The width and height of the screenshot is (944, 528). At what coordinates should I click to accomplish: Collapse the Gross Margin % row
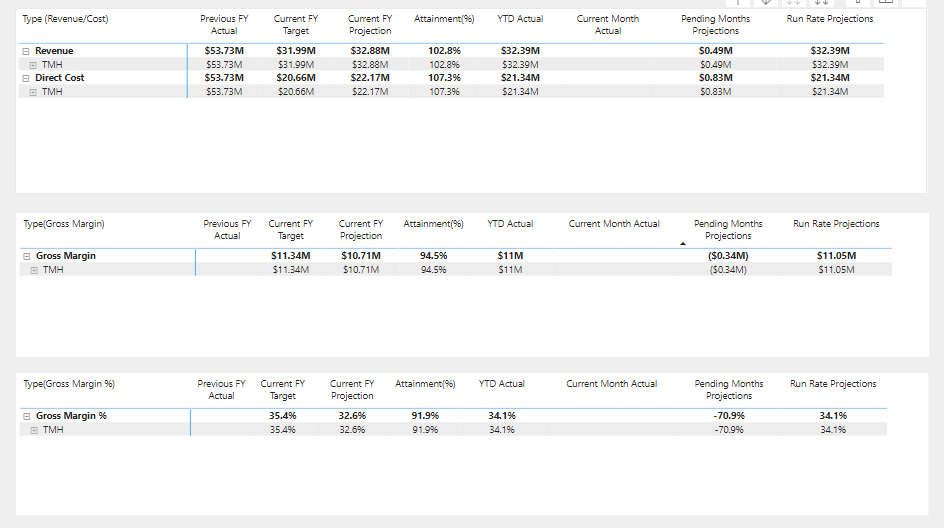(x=26, y=416)
